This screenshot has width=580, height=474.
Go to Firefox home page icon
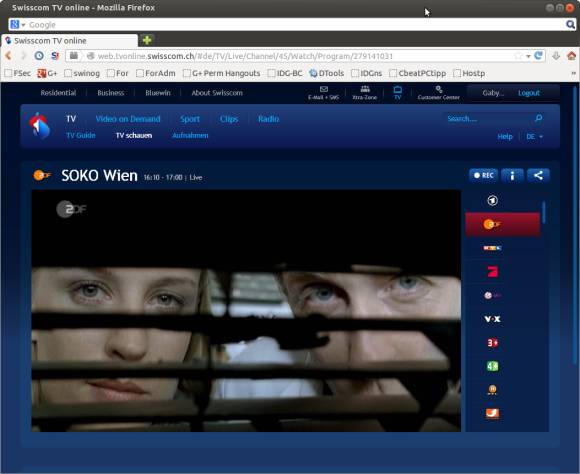(x=571, y=56)
